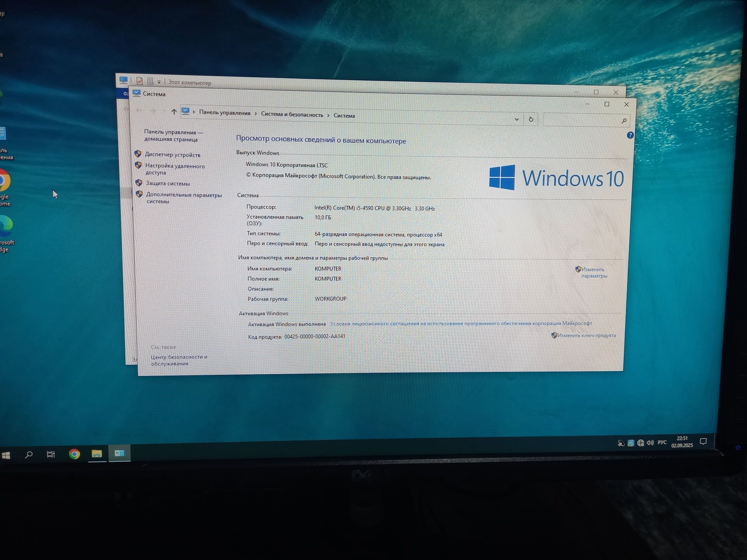Click the РУС language indicator

tap(662, 442)
